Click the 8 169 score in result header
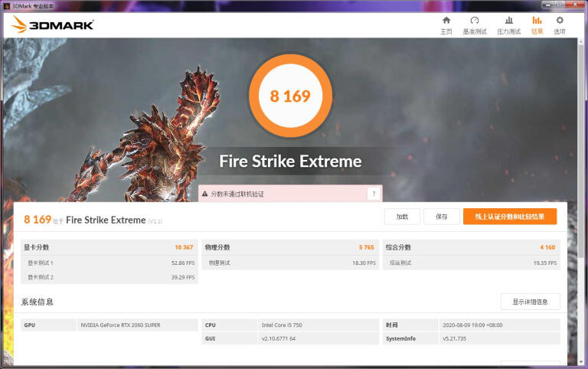 38,220
